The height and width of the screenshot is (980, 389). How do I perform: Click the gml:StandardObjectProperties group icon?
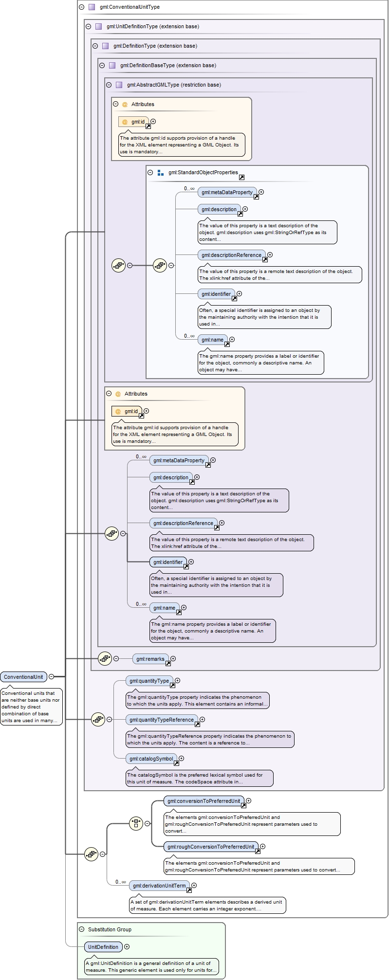tap(161, 173)
